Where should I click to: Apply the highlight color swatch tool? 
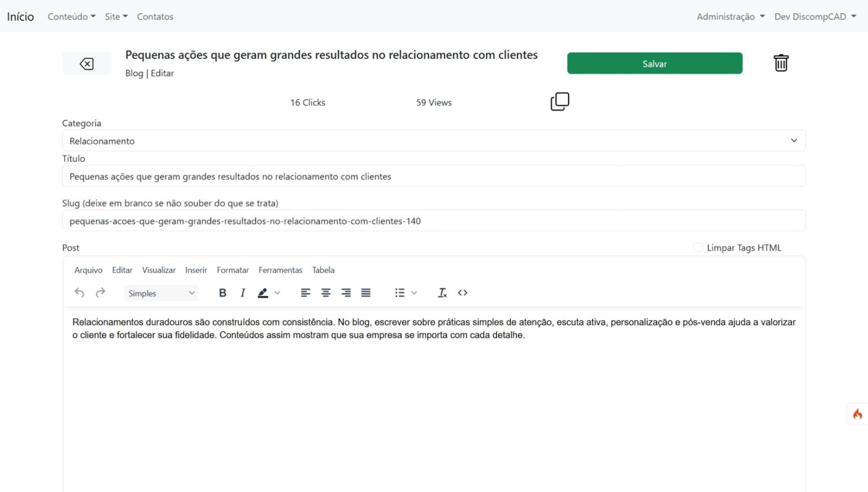pos(263,293)
